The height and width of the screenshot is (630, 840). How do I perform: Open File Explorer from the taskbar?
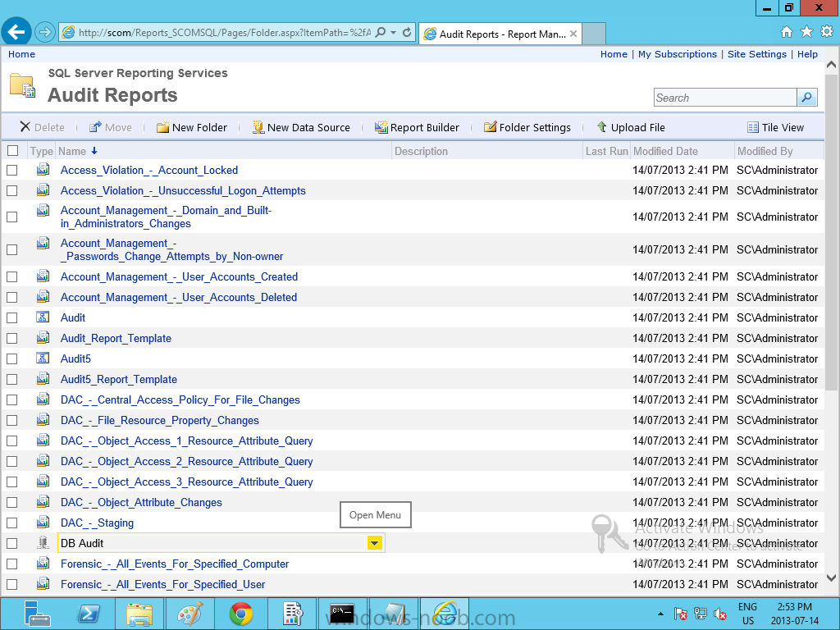pyautogui.click(x=139, y=614)
